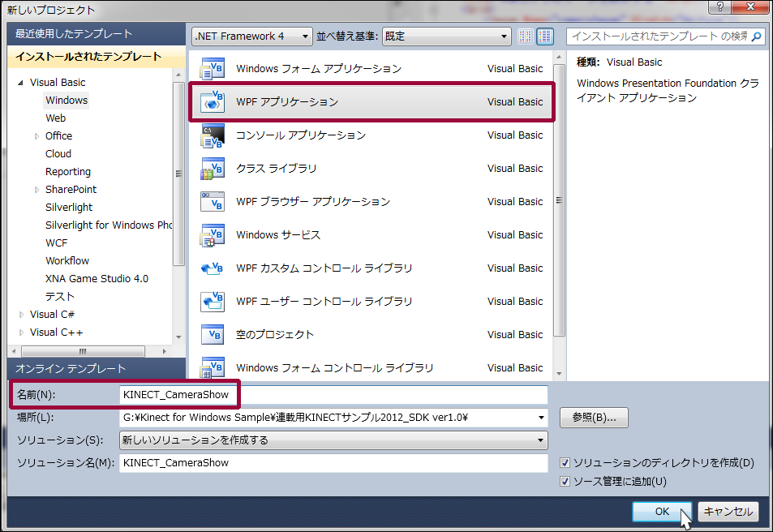
Task: Open 最近使用したテンプレート section
Action: 97,33
